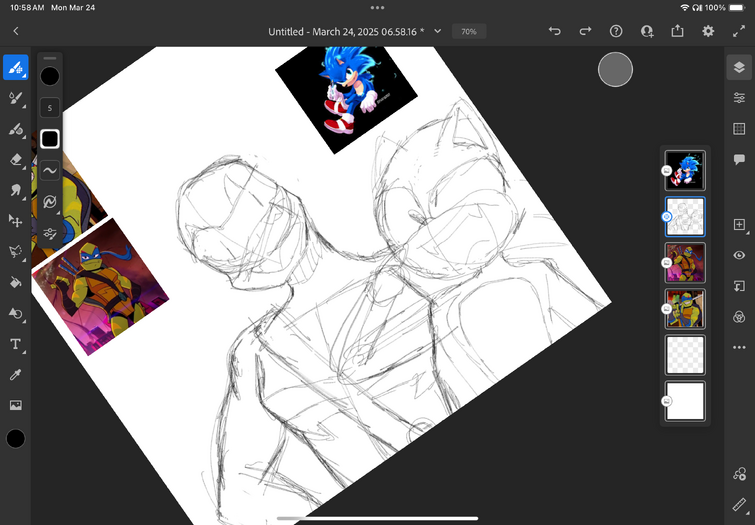Open app settings gear
The image size is (755, 525).
tap(708, 31)
